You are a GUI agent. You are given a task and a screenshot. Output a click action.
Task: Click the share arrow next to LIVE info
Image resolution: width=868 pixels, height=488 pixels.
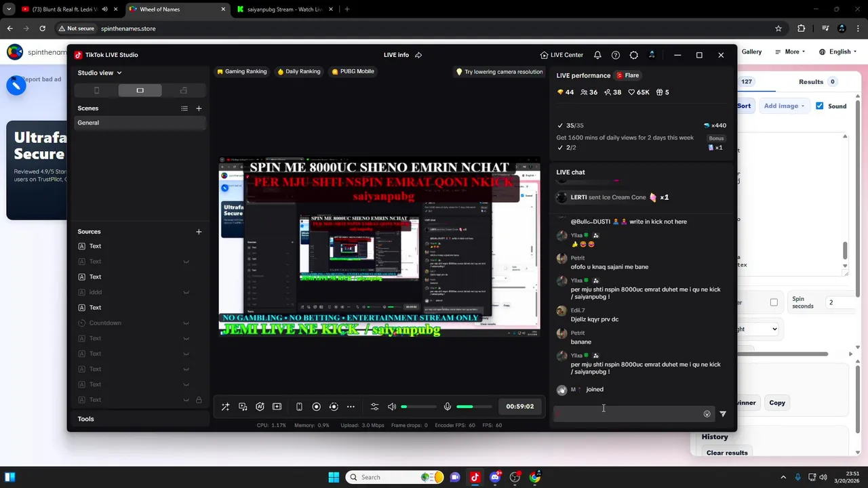pyautogui.click(x=418, y=55)
